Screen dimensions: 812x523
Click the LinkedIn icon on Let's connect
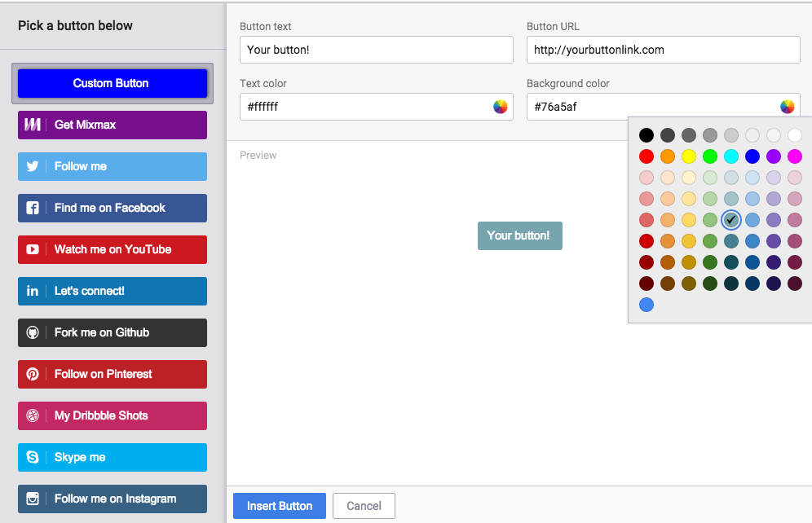tap(33, 291)
